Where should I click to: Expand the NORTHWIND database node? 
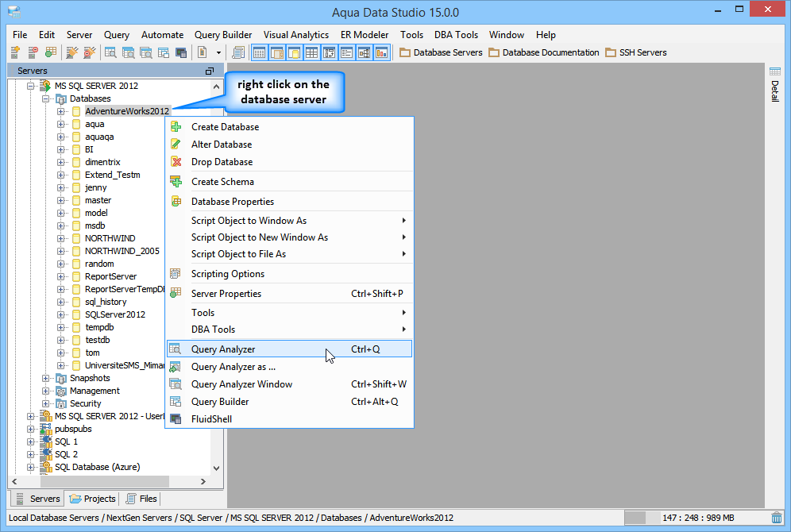coord(60,238)
